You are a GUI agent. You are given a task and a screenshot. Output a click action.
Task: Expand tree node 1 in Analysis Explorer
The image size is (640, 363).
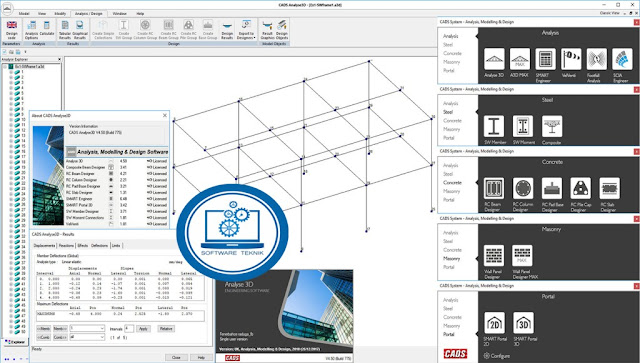point(11,72)
